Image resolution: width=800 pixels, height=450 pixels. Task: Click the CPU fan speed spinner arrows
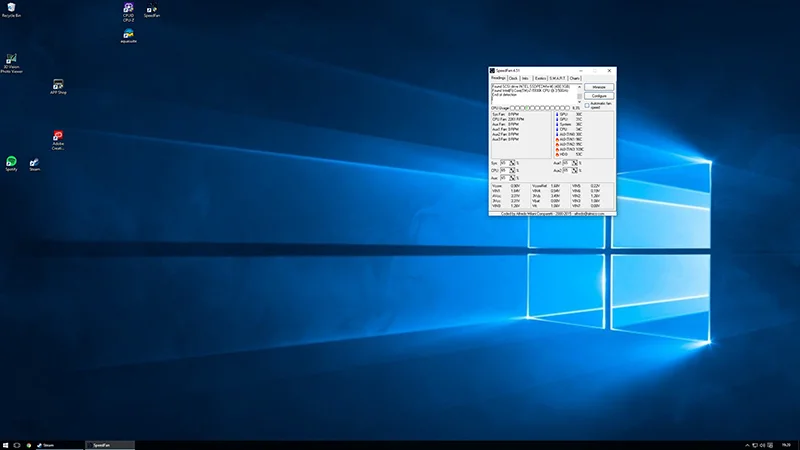(512, 170)
